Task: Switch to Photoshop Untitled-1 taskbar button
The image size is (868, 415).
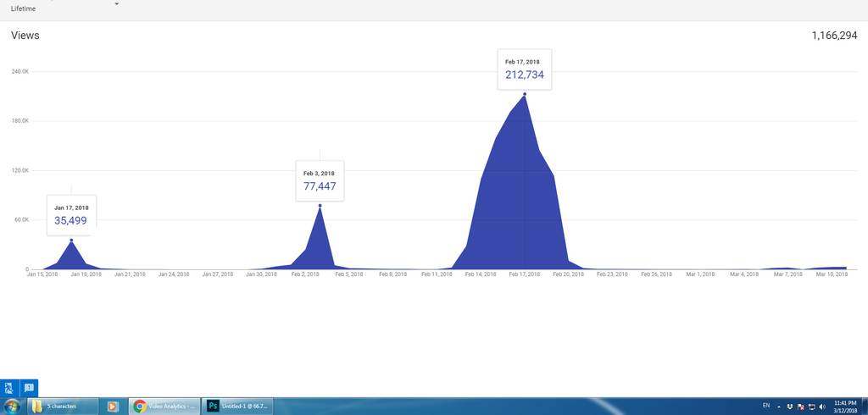Action: click(237, 407)
